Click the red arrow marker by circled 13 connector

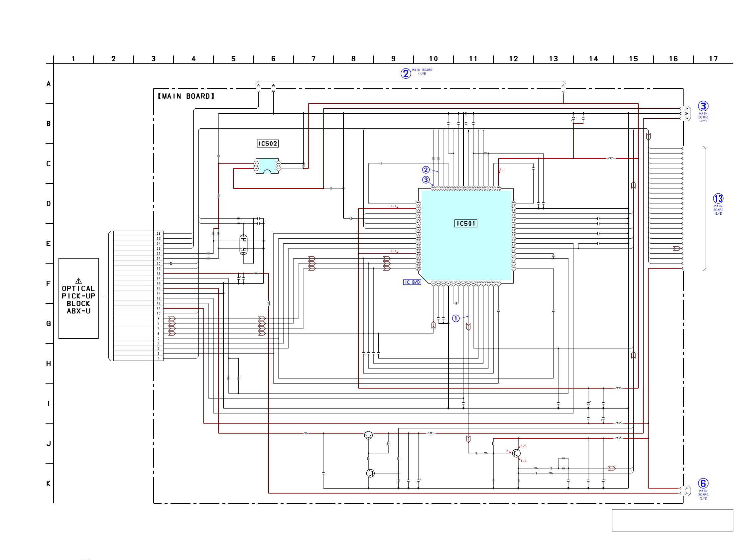[677, 248]
